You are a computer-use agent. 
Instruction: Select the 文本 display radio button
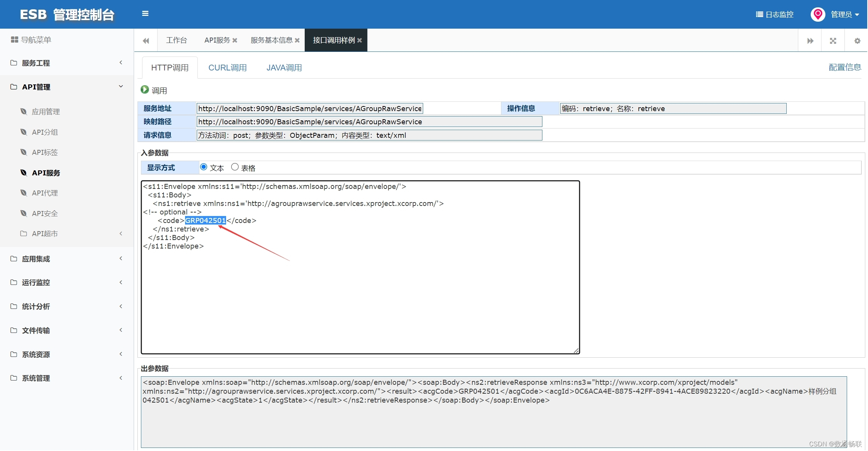click(204, 167)
